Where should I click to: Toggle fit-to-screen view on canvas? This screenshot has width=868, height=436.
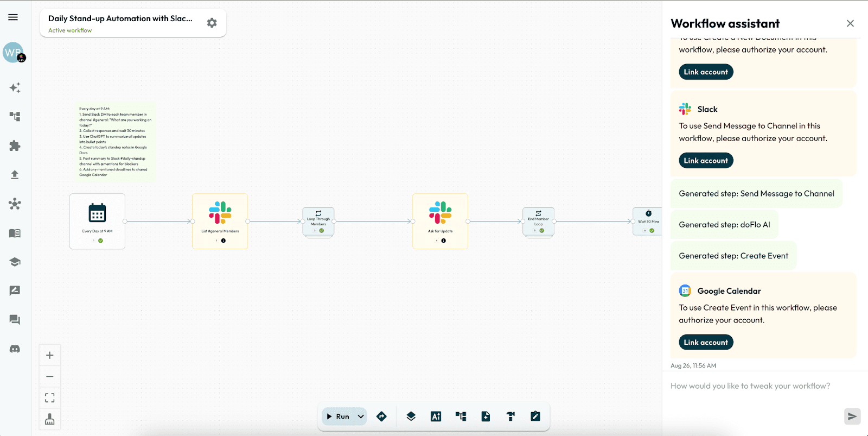coord(49,398)
